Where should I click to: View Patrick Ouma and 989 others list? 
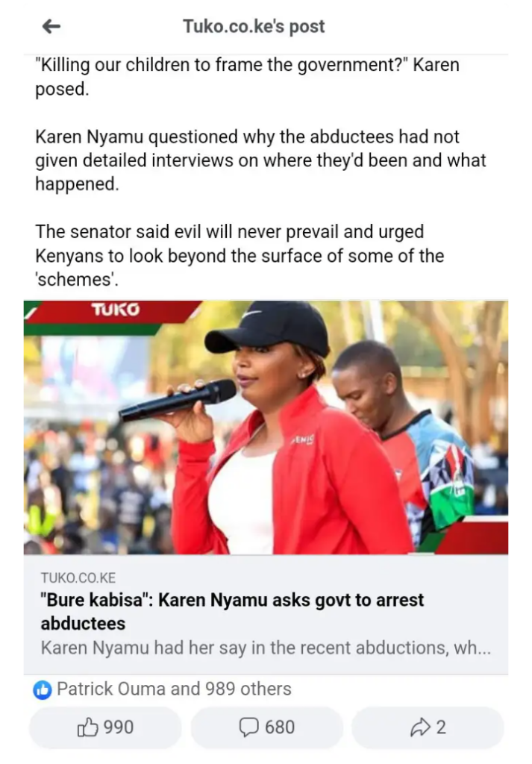click(x=174, y=689)
